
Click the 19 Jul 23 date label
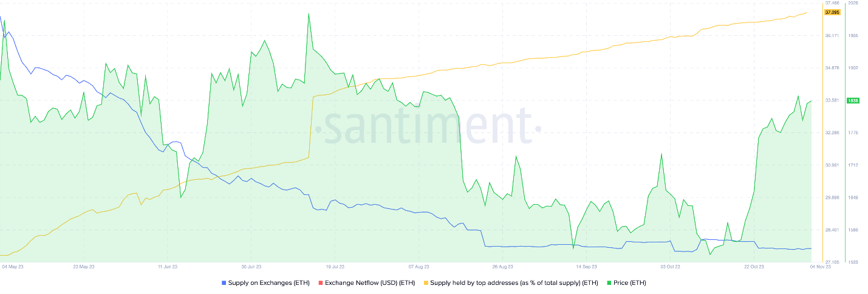(335, 266)
